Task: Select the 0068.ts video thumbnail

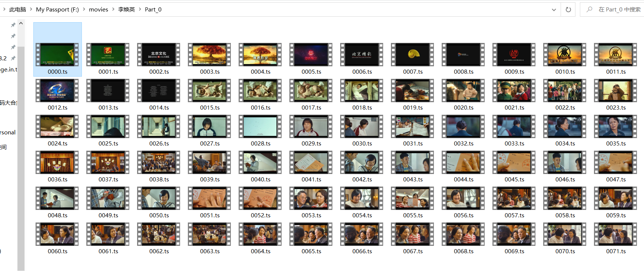Action: [464, 234]
